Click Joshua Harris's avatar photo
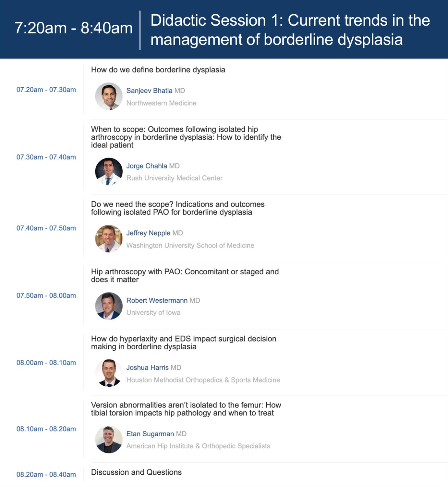 tap(109, 373)
